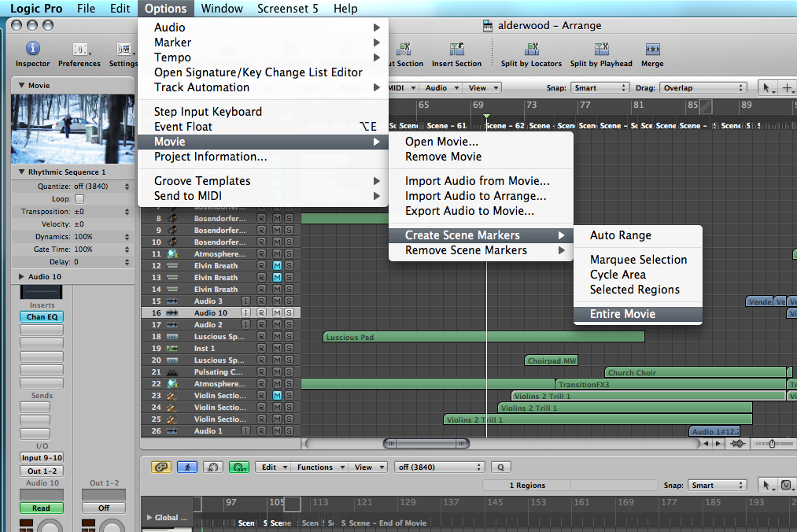Screen dimensions: 797x532
Task: Open the Settings toolbar icon
Action: pos(124,50)
